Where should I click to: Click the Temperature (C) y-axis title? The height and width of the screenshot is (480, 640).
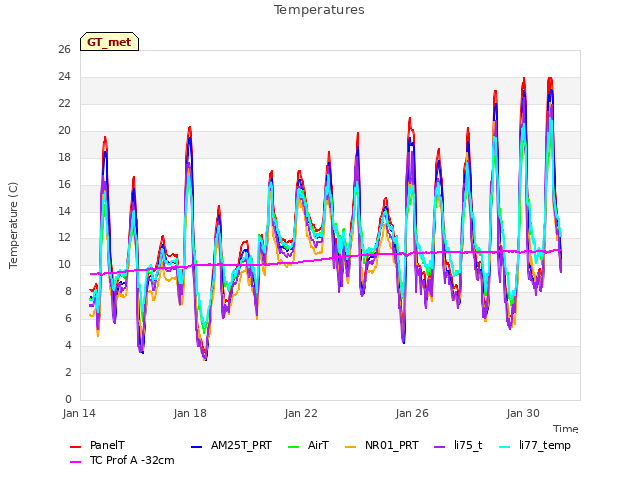[x=13, y=225]
